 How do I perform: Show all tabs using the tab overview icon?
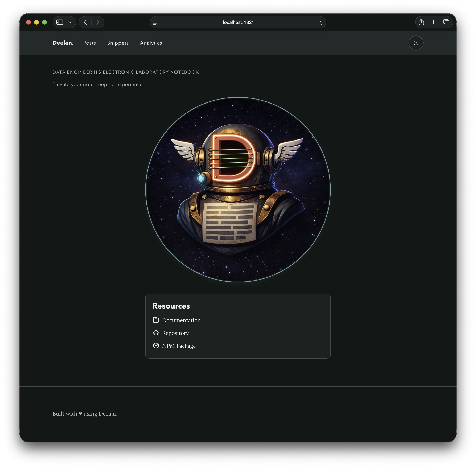[x=446, y=22]
